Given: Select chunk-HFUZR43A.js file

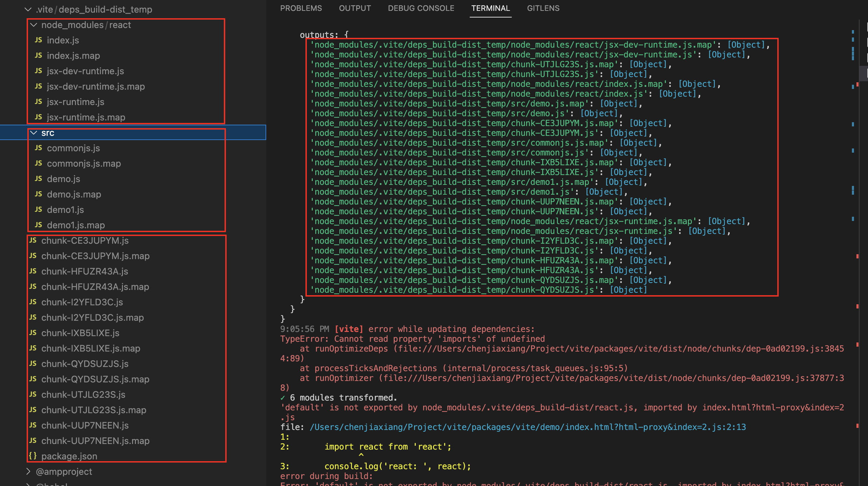Looking at the screenshot, I should pos(84,271).
